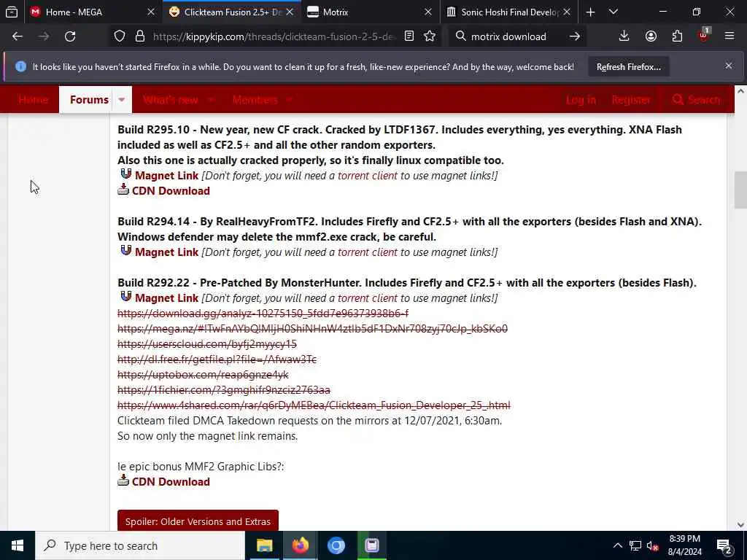The width and height of the screenshot is (747, 560).
Task: Close the Motrix tab
Action: pyautogui.click(x=428, y=12)
